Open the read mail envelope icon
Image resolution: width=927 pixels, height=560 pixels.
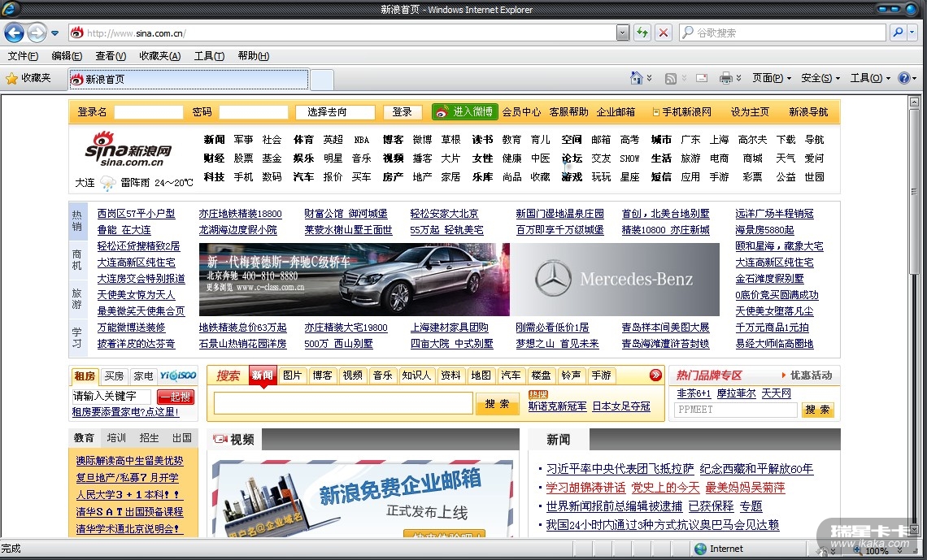coord(701,78)
